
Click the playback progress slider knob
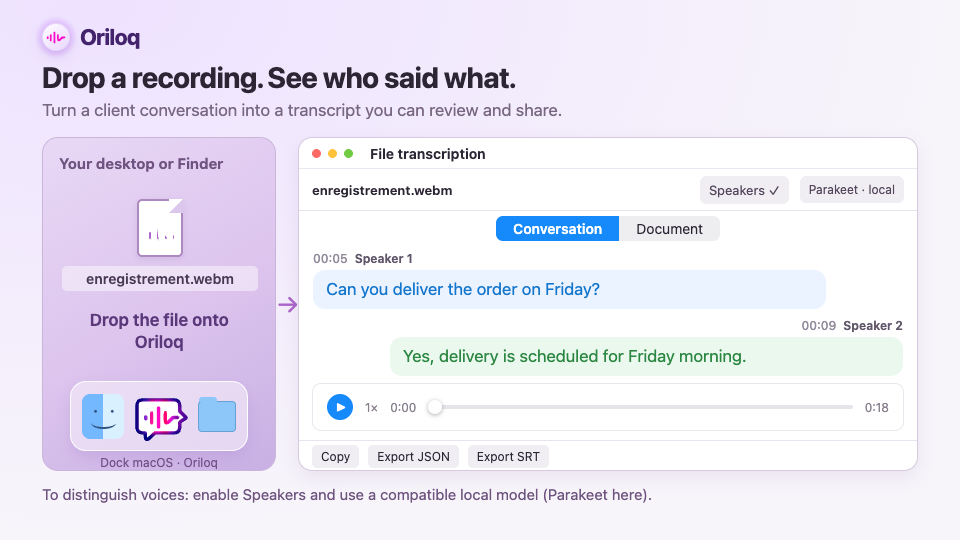pos(435,407)
